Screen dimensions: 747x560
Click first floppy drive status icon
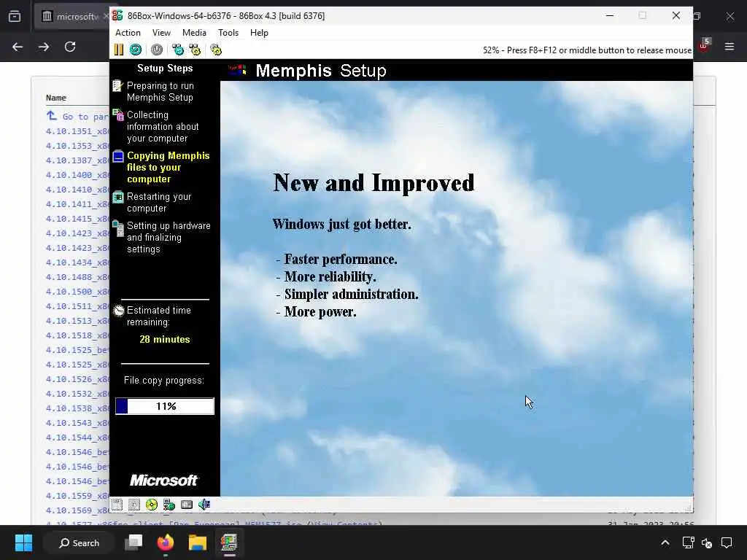pos(117,505)
